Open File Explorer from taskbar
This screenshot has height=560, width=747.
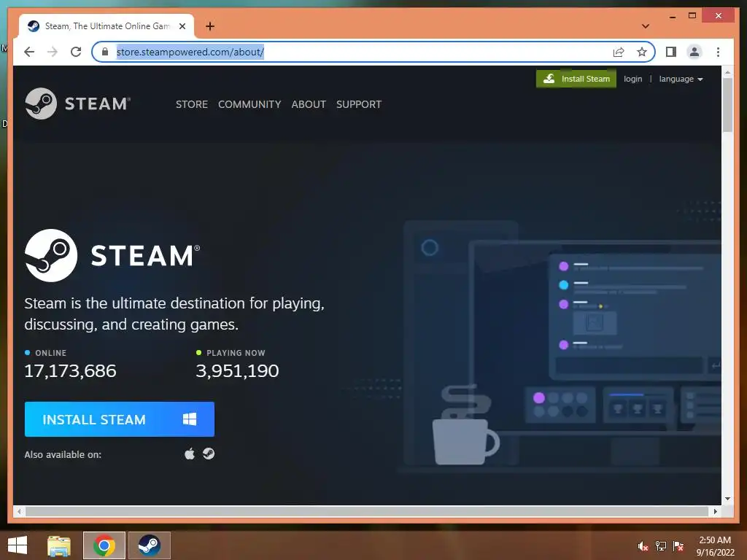(x=59, y=545)
